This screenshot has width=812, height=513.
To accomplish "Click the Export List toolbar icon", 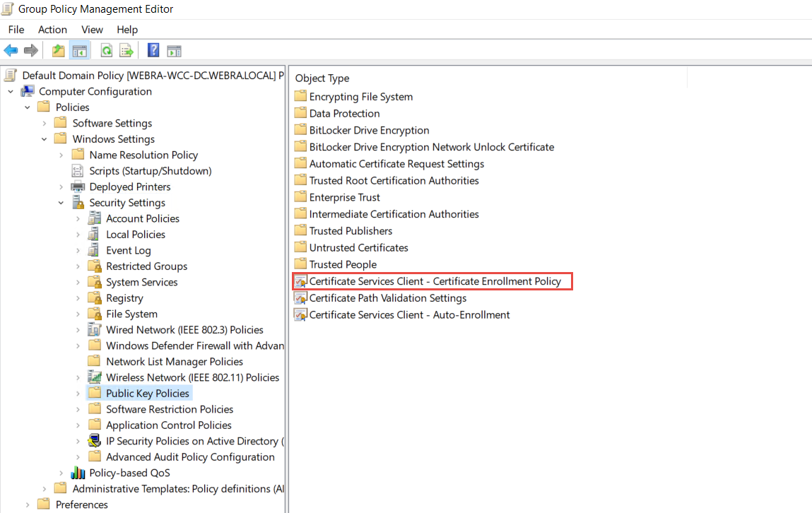I will coord(126,50).
